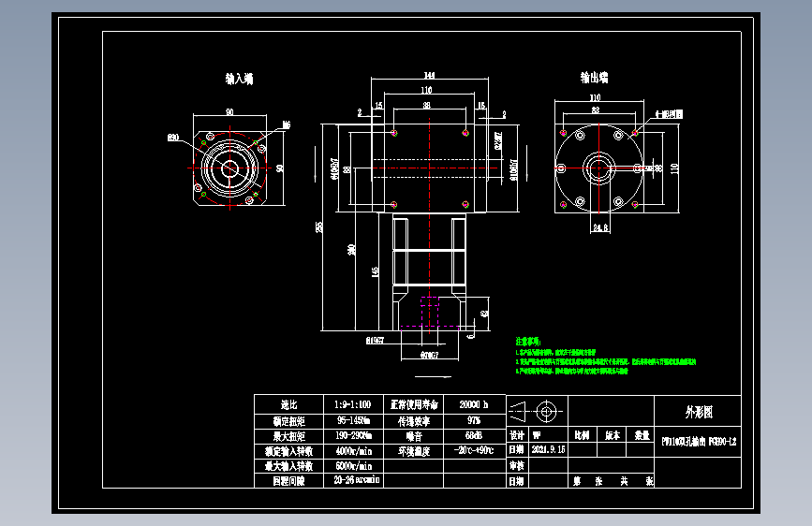The image size is (812, 526).
Task: Select the 255 overall height dimension
Action: pyautogui.click(x=319, y=226)
